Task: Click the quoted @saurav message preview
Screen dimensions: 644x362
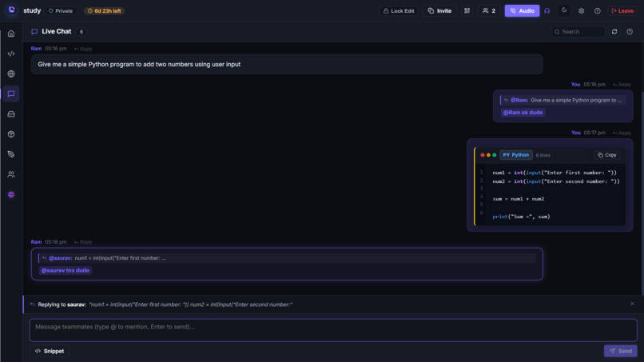Action: point(287,258)
